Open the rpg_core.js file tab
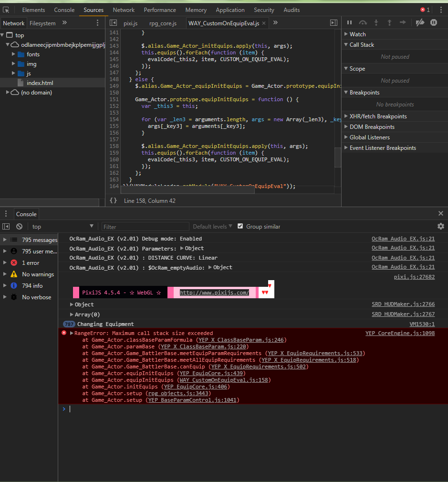Image resolution: width=448 pixels, height=482 pixels. point(163,23)
